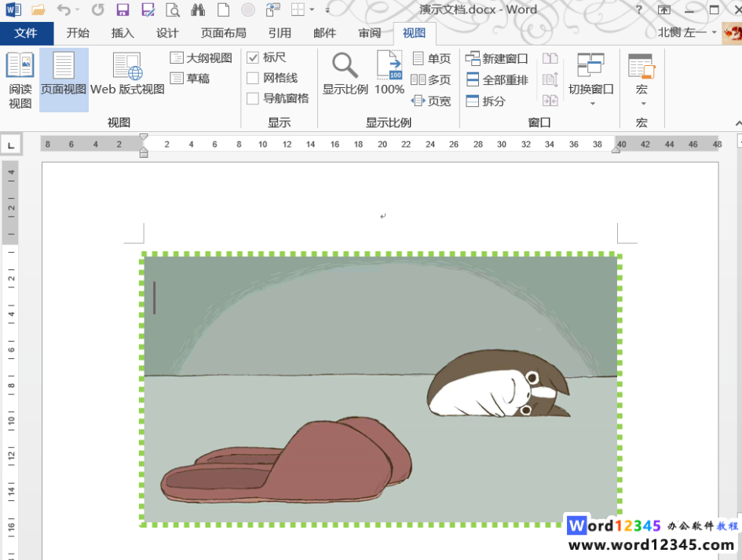
Task: Click the View Side by Side icon
Action: [550, 59]
